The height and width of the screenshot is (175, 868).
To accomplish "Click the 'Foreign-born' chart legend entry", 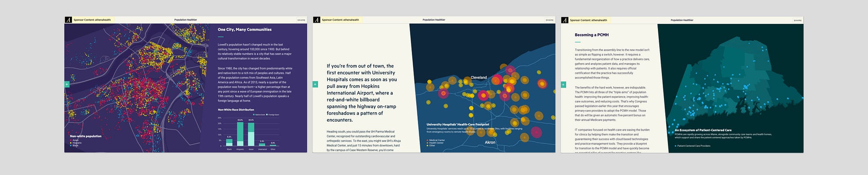I will tap(273, 115).
